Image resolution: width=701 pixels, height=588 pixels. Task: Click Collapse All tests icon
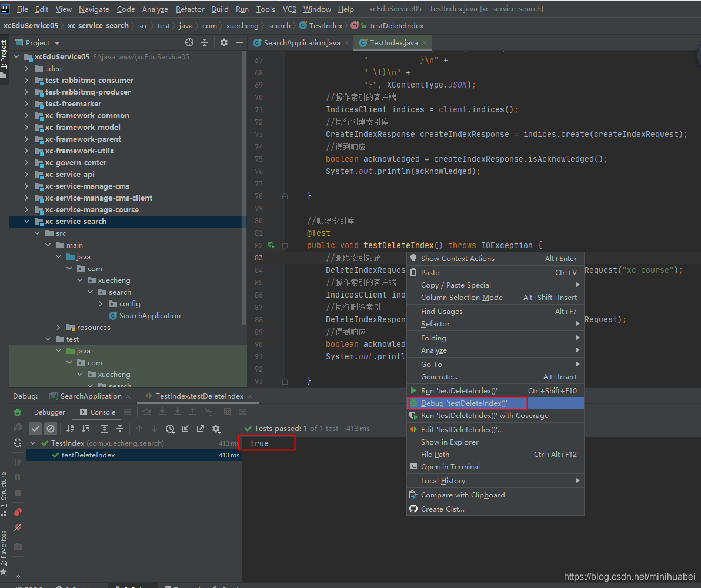[120, 429]
